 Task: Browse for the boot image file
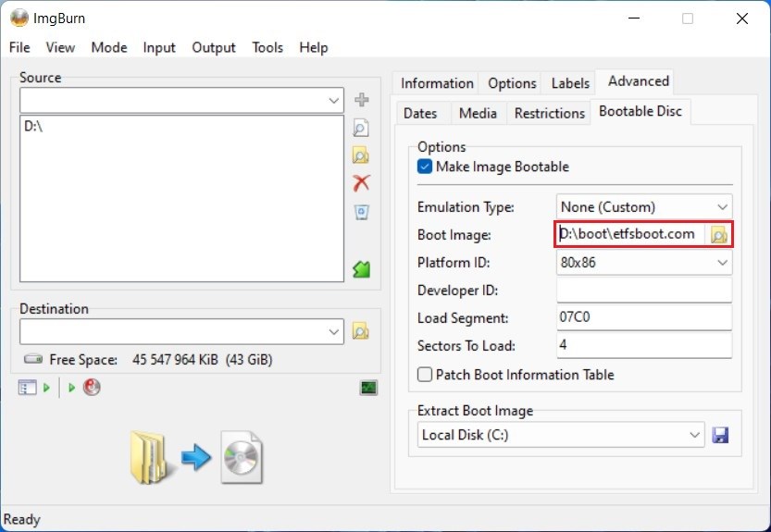(x=719, y=235)
